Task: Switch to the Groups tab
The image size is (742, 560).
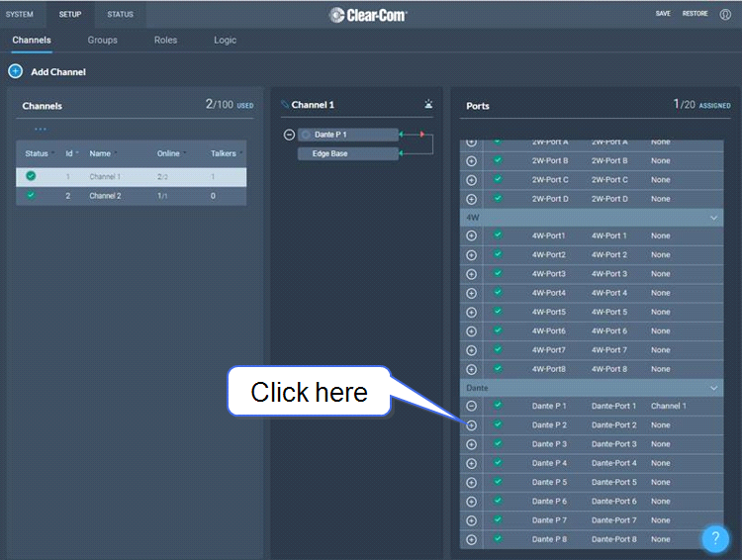Action: pyautogui.click(x=102, y=41)
